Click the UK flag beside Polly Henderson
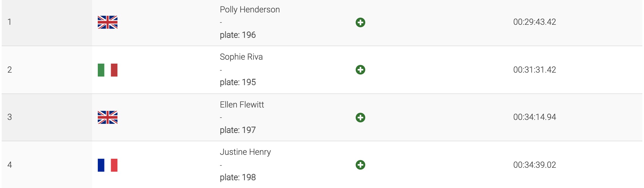644x188 pixels. click(108, 22)
